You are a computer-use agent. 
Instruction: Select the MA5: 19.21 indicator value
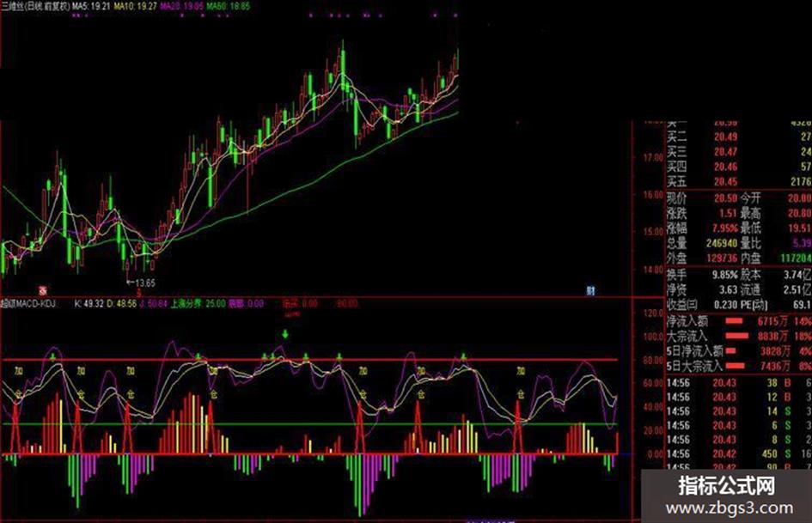(x=91, y=6)
